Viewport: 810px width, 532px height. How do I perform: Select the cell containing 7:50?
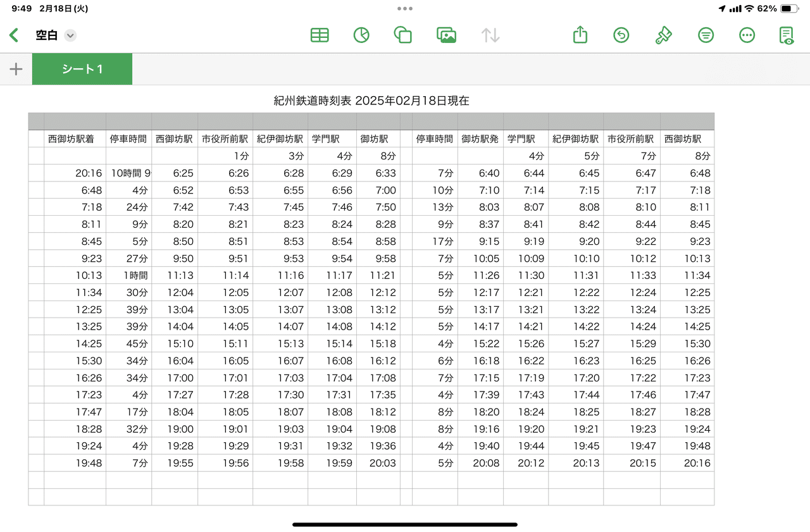coord(378,207)
